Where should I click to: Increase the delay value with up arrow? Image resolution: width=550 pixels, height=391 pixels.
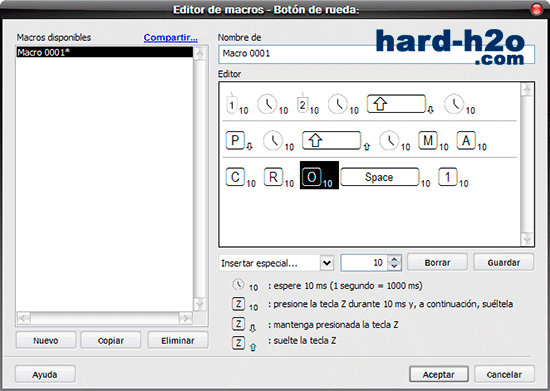click(x=394, y=259)
